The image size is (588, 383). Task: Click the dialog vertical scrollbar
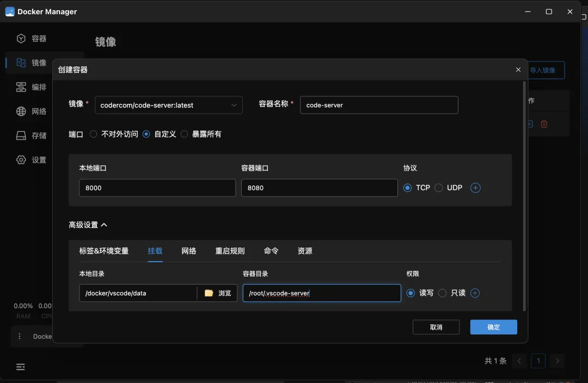coord(524,196)
